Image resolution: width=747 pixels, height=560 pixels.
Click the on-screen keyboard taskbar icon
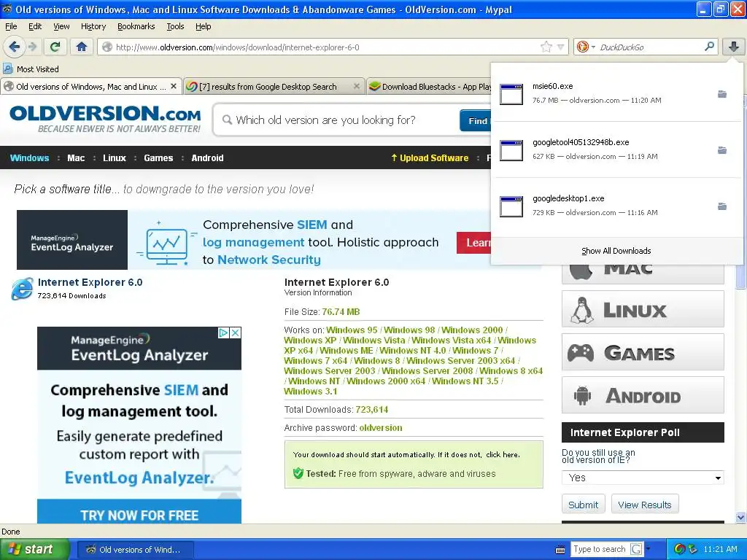[560, 550]
